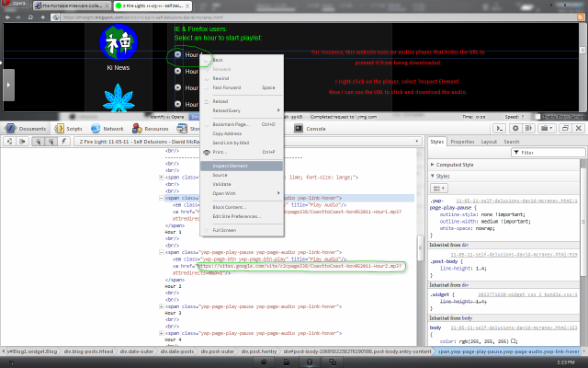
Task: Enable Proxy Servers checkbox
Action: (537, 117)
